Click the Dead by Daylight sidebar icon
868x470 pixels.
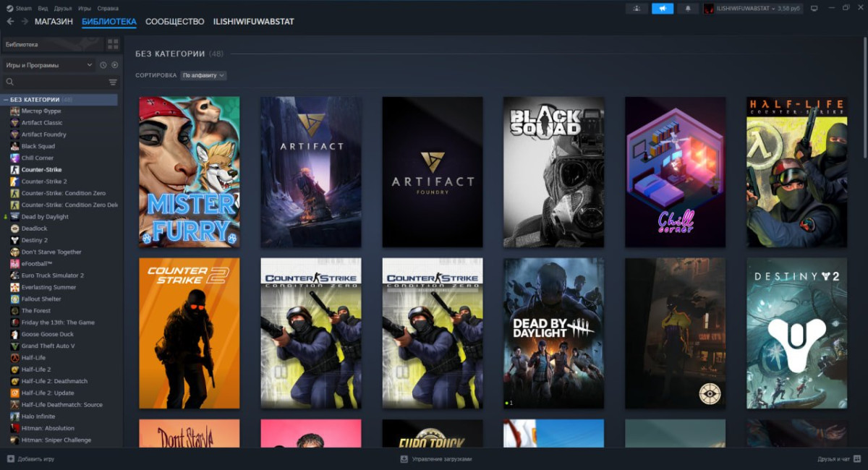point(14,217)
